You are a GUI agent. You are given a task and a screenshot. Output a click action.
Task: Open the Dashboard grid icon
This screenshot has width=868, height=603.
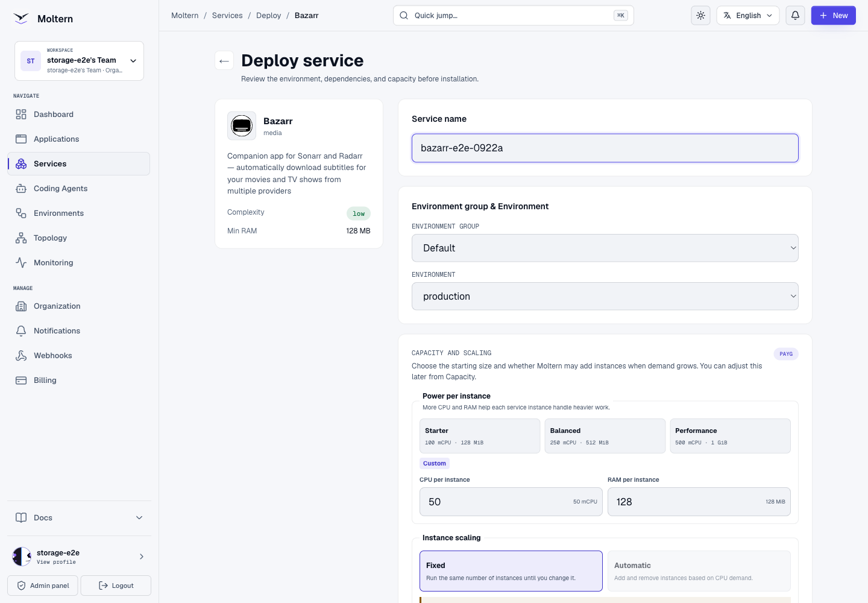pos(21,115)
